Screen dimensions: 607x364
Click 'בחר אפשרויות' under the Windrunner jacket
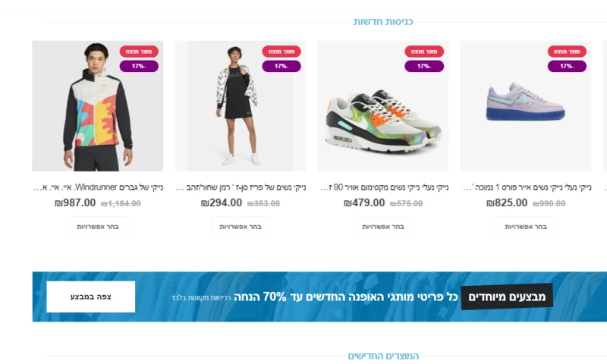coord(98,227)
